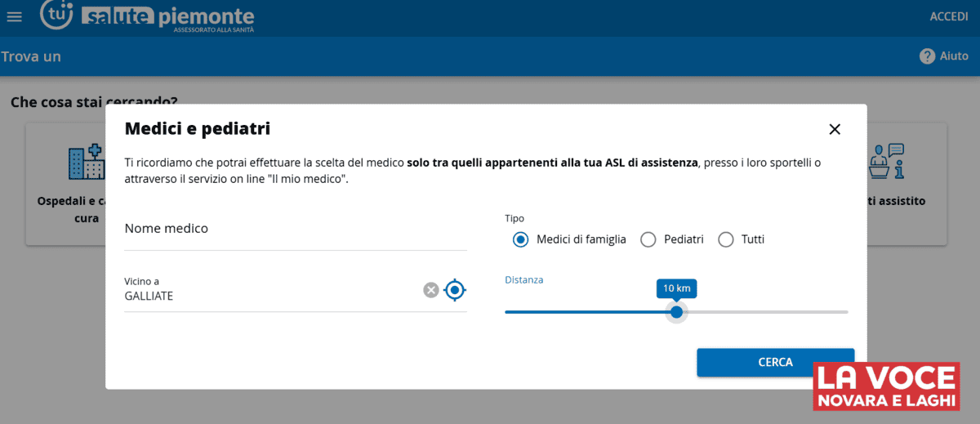Click the Vicino a GALLIATE field
This screenshot has height=424, width=980.
pos(272,291)
